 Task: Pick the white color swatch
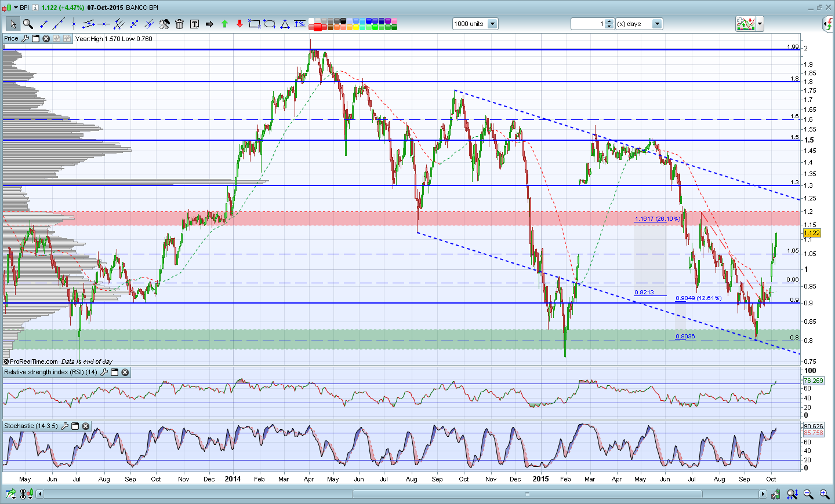coord(311,21)
